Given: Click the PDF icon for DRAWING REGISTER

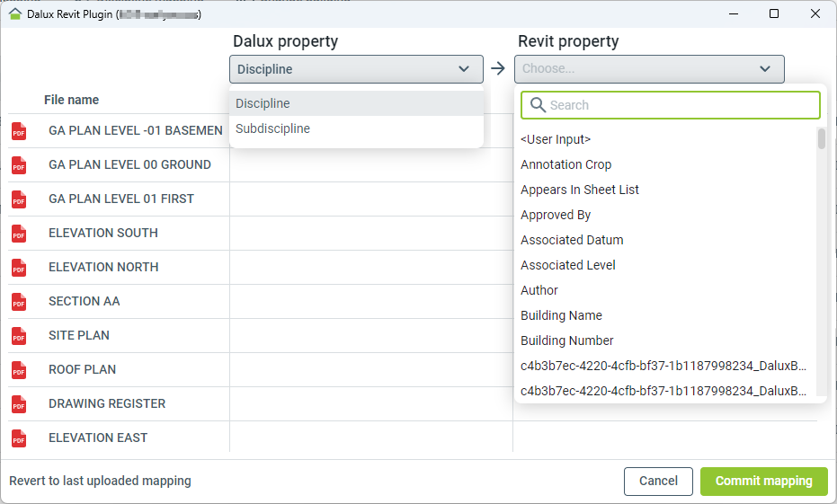Looking at the screenshot, I should click(x=19, y=404).
